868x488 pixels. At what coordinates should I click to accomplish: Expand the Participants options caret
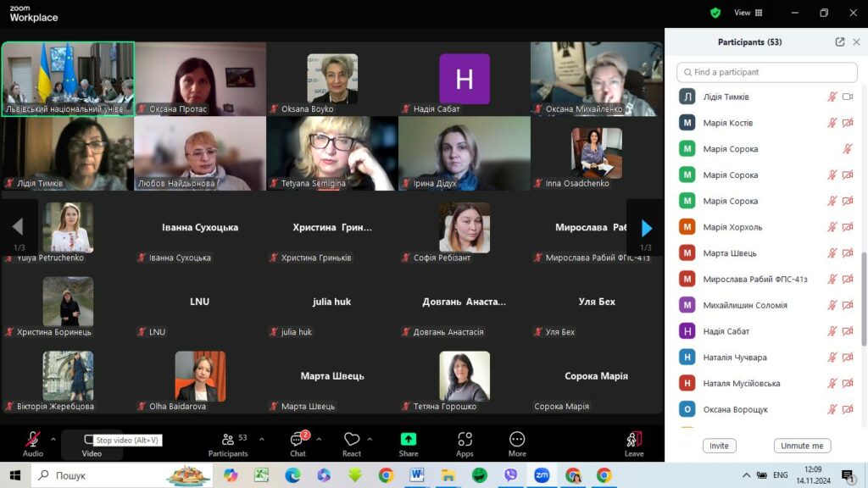coord(261,439)
